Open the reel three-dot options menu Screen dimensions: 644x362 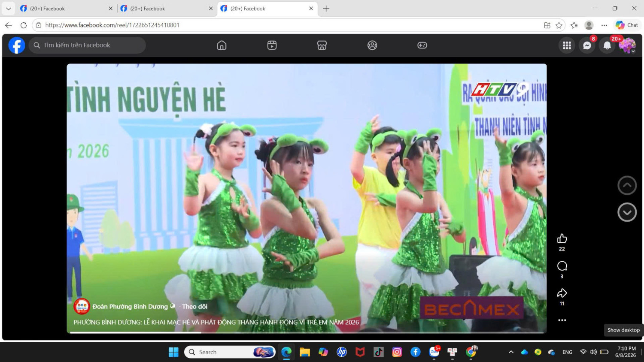tap(562, 320)
